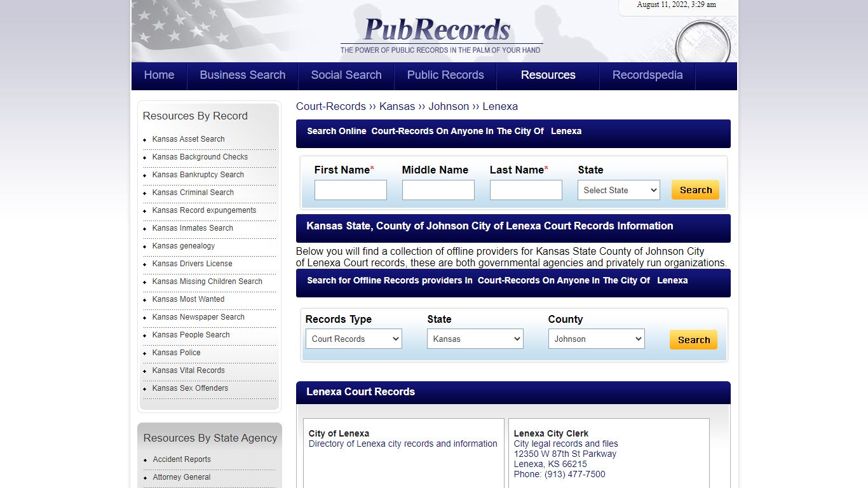Open the Select State dropdown
Viewport: 868px width, 488px height.
click(619, 190)
